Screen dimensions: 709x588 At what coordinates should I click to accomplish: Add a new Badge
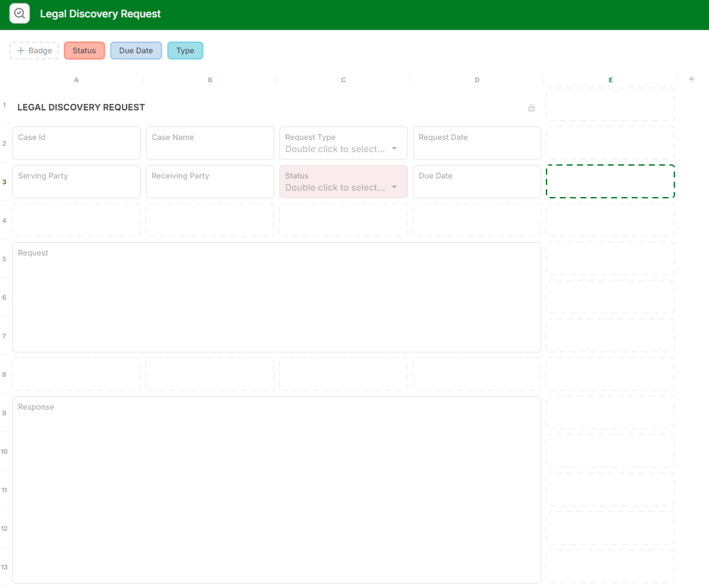tap(34, 51)
